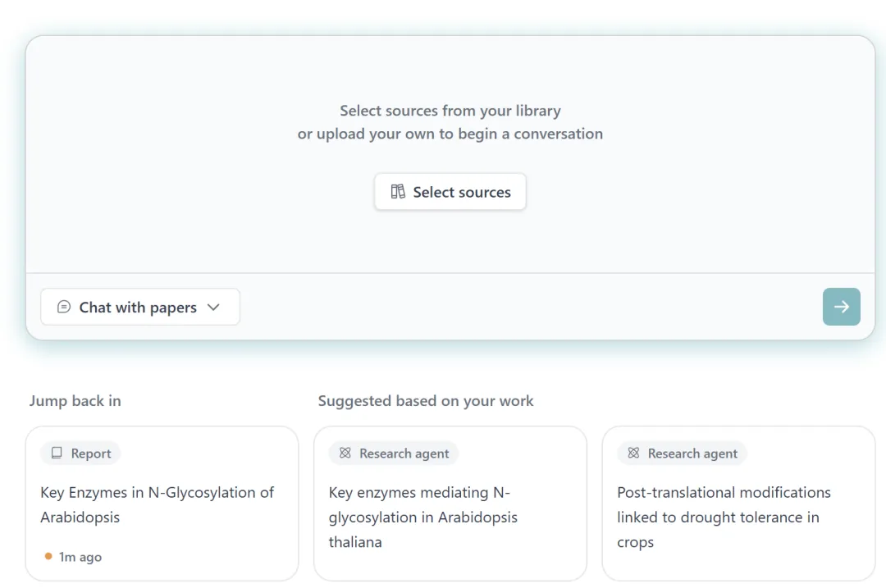Click the Report tag on first card
The width and height of the screenshot is (886, 588).
[x=80, y=453]
